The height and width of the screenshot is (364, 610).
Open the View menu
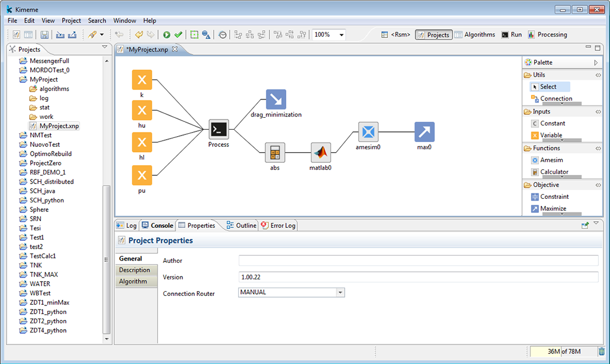click(x=48, y=21)
